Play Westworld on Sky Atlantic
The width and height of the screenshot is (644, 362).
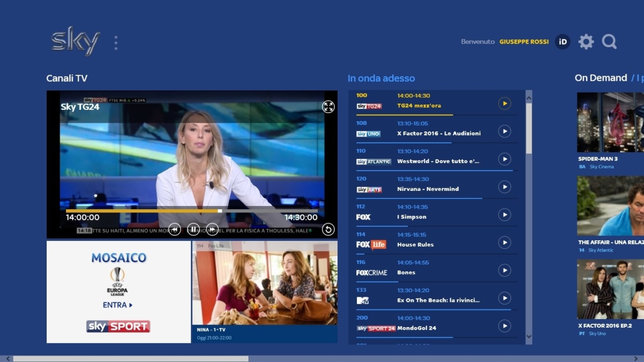click(503, 159)
